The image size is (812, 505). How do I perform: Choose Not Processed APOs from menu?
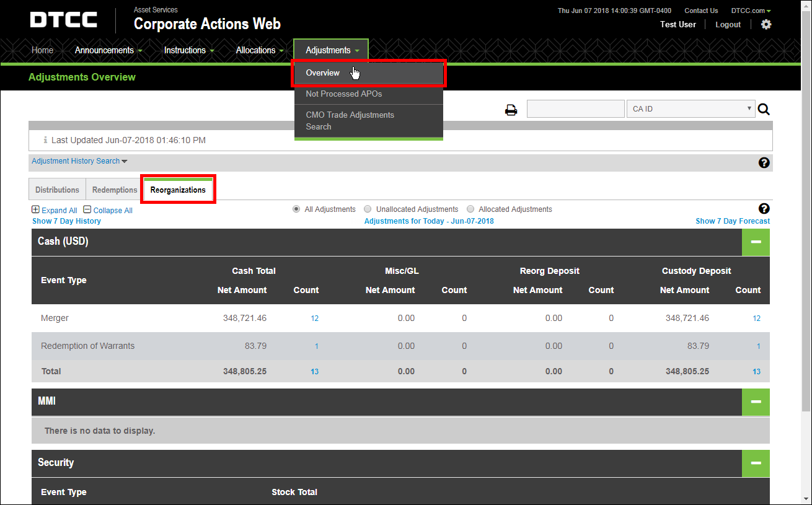(x=343, y=94)
